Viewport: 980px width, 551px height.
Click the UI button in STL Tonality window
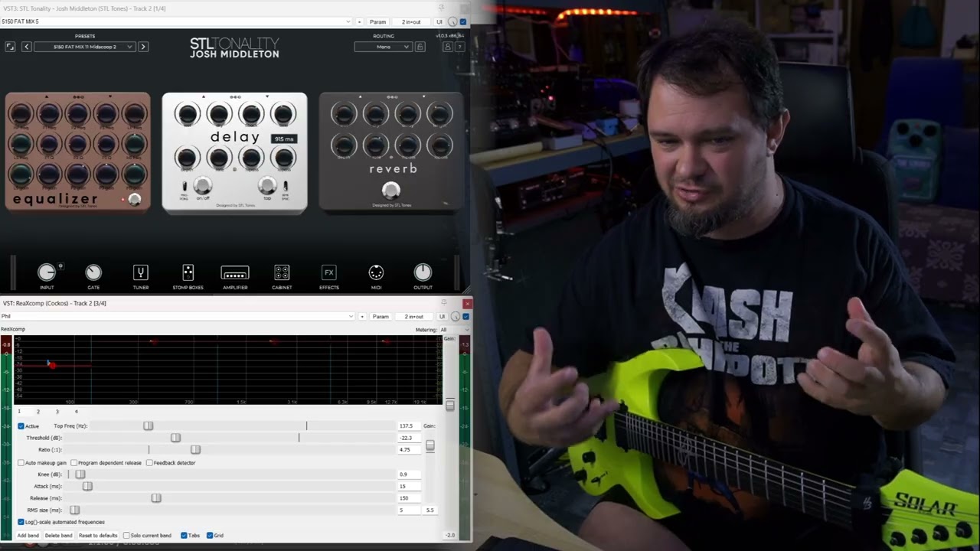click(439, 22)
